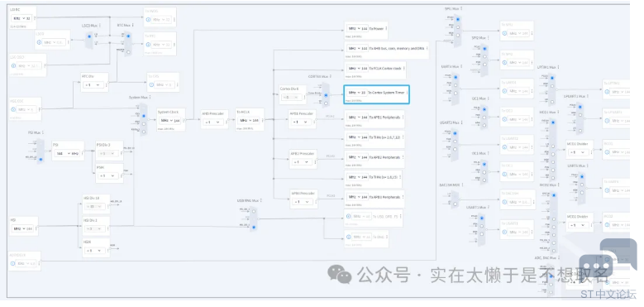Viewport: 644px width, 307px height.
Task: Click the info icon in the To UART4 box
Action: tap(504, 91)
